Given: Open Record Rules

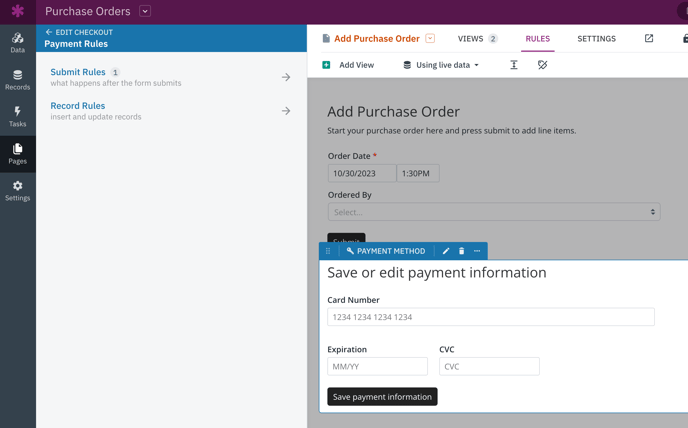Looking at the screenshot, I should [x=78, y=106].
